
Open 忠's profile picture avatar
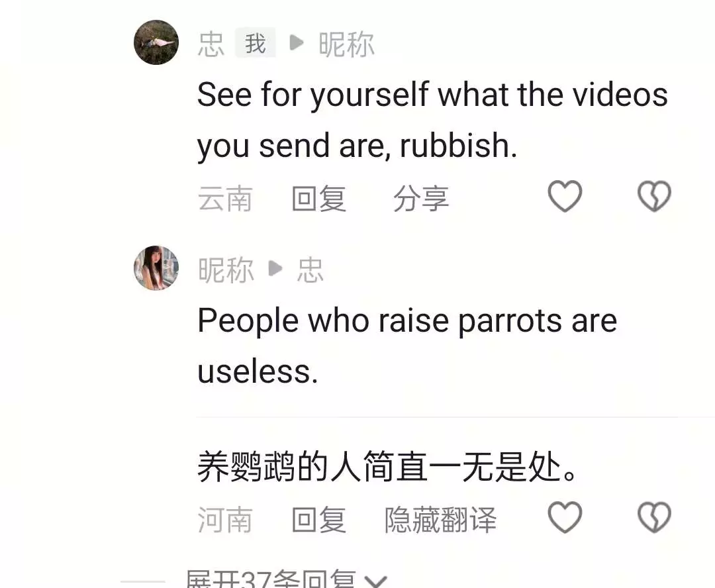click(x=156, y=42)
